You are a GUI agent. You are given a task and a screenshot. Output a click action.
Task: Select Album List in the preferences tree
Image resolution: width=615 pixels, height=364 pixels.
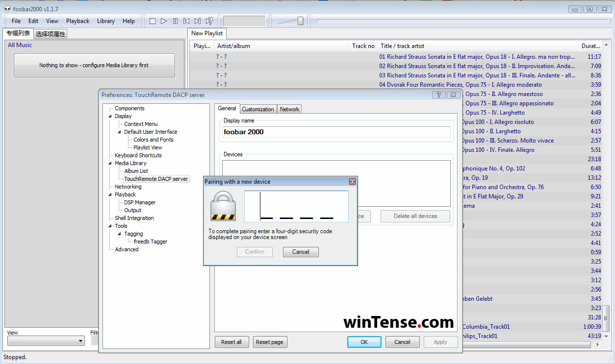136,171
